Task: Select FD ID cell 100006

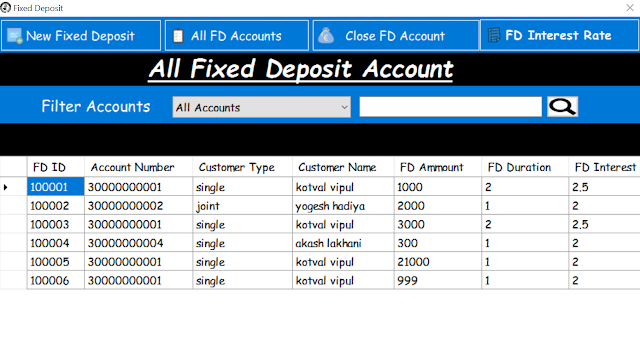Action: (56, 281)
